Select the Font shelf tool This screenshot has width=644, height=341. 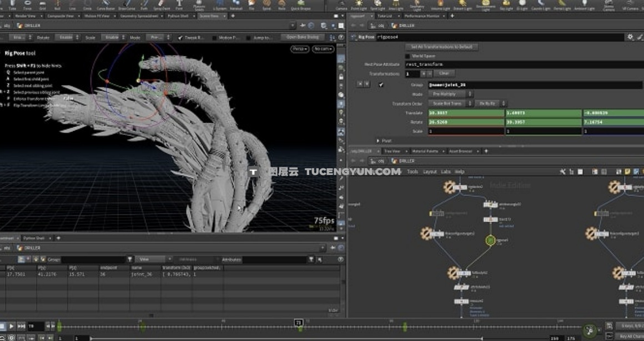[x=179, y=6]
